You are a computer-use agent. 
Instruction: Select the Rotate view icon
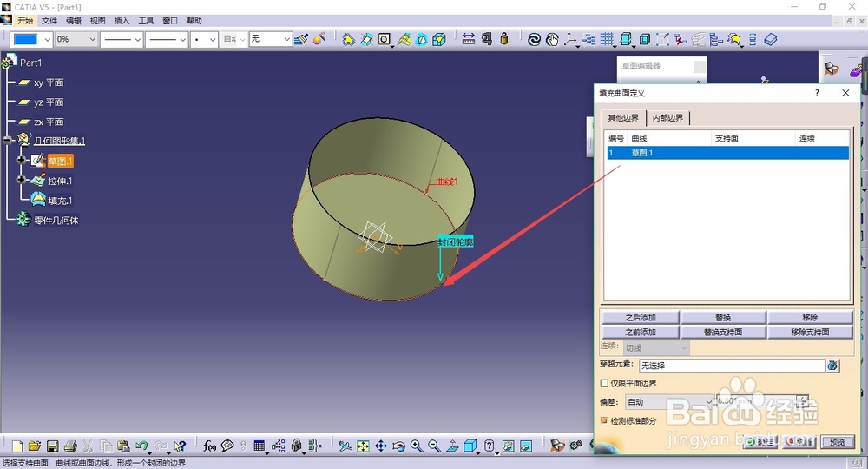tap(398, 446)
